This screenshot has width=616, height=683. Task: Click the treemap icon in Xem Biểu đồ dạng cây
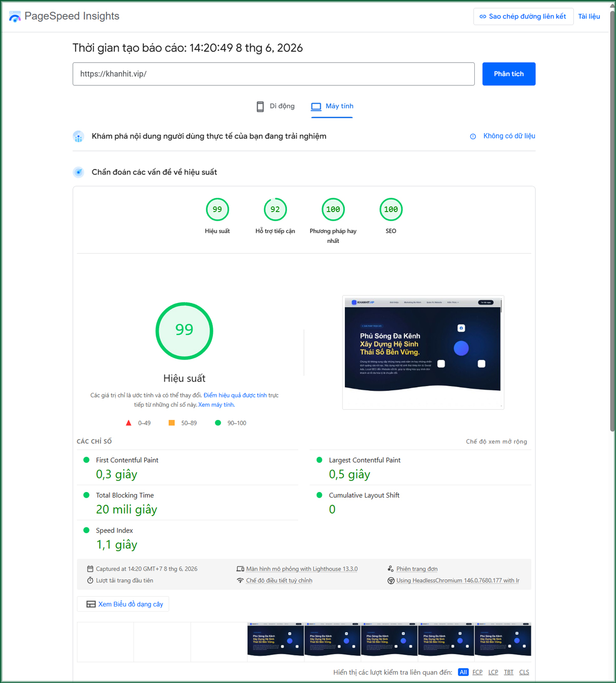pyautogui.click(x=91, y=604)
